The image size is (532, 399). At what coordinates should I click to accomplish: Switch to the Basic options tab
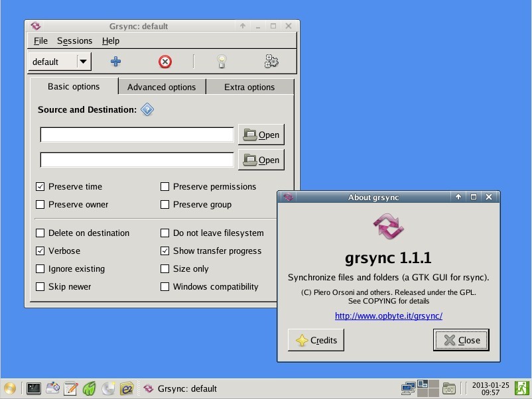coord(74,86)
